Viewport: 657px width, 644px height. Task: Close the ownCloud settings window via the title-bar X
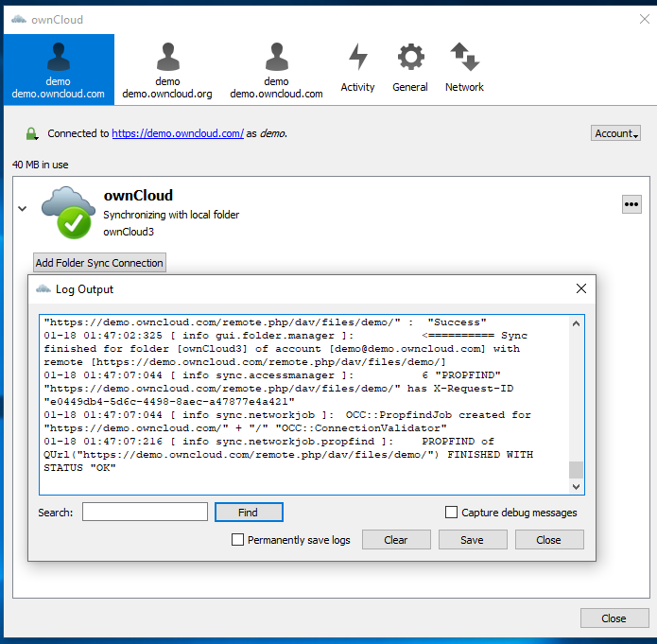tap(645, 19)
